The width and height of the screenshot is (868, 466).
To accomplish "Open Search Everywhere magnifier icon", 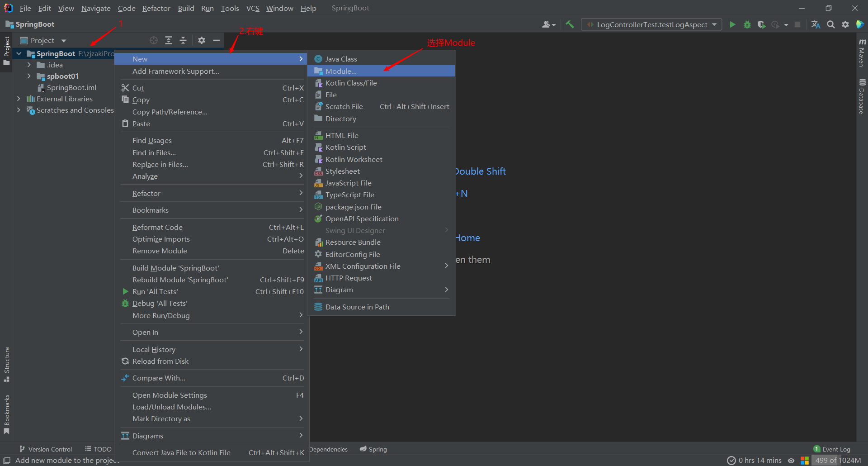I will click(830, 24).
